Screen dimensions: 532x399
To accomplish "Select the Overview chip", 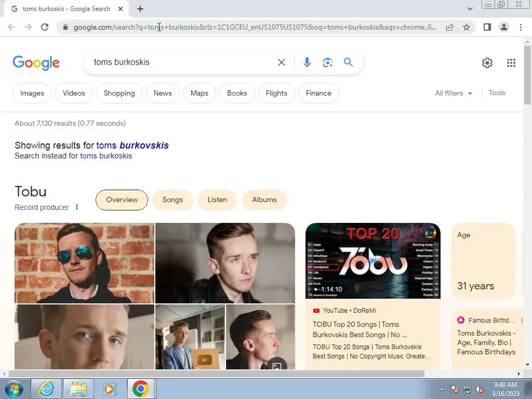I will [122, 200].
